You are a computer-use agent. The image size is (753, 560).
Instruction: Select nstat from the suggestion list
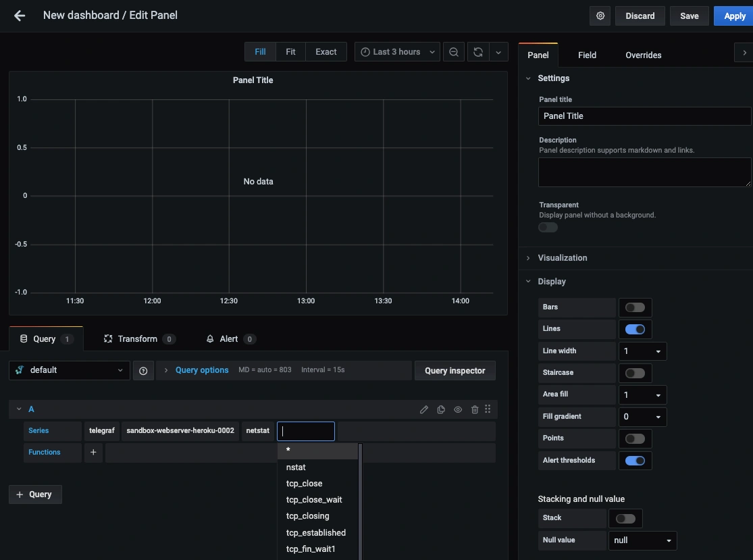pos(317,467)
